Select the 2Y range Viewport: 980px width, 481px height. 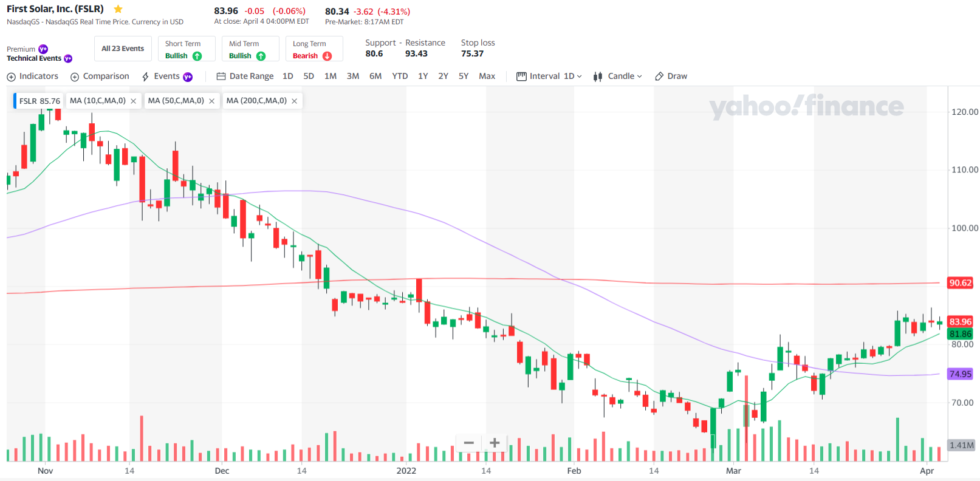[443, 76]
